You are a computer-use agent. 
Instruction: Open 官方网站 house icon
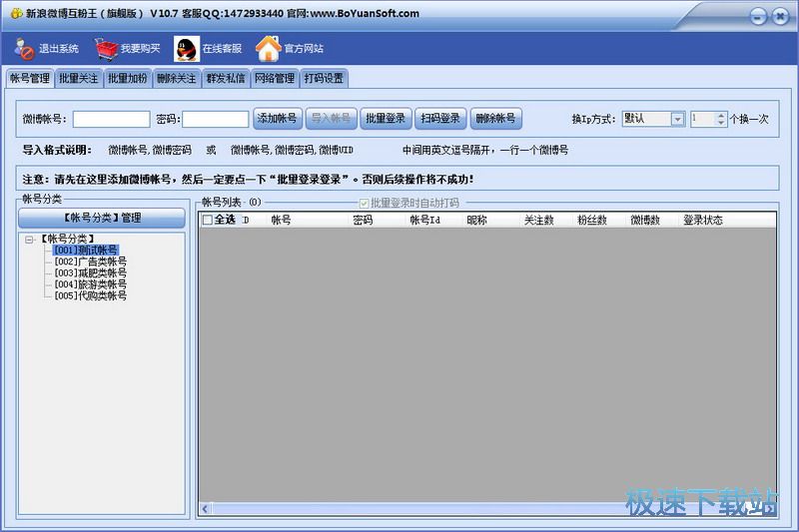click(x=268, y=49)
